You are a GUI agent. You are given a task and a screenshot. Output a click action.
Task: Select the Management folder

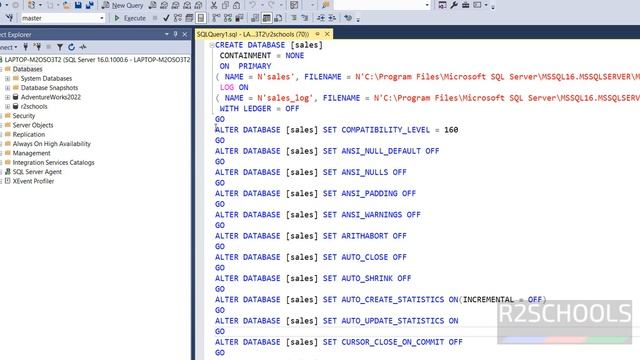(x=31, y=153)
